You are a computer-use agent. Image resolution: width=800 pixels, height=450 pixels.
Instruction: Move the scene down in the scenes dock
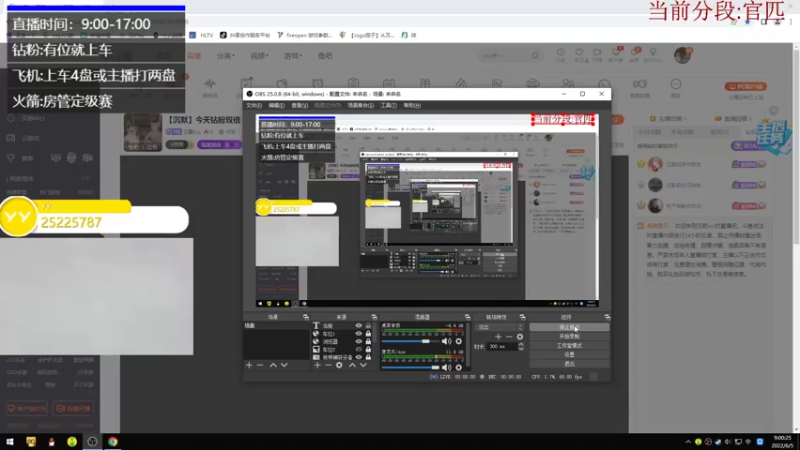(284, 365)
